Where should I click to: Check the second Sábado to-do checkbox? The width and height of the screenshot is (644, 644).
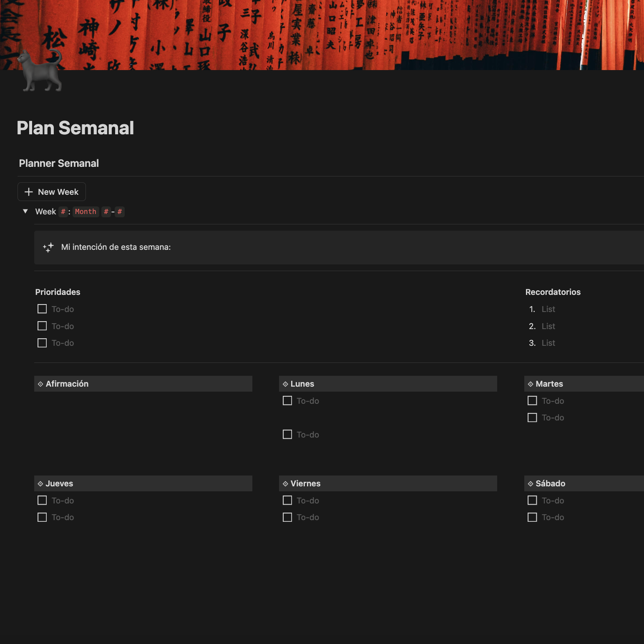(x=532, y=517)
